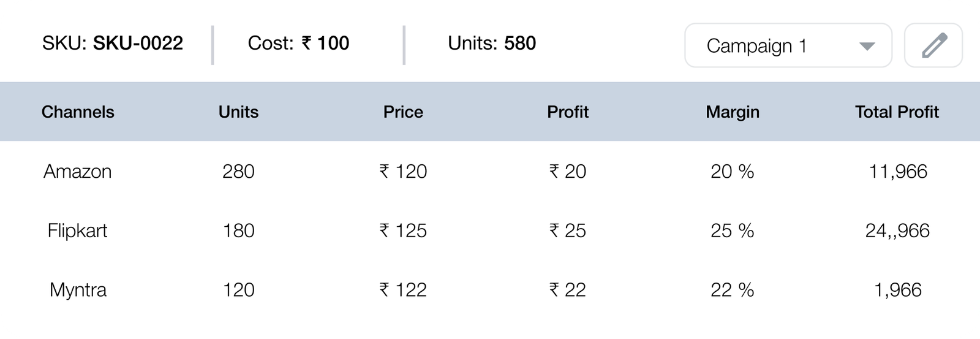Select the Amazon channel row
The width and height of the screenshot is (980, 339).
(x=490, y=171)
